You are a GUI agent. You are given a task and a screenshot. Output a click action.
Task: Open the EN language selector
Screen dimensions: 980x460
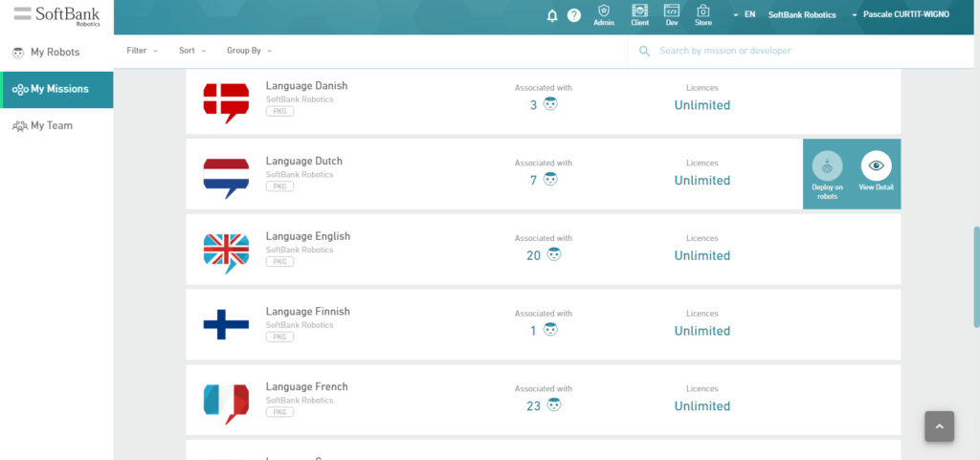[x=744, y=15]
